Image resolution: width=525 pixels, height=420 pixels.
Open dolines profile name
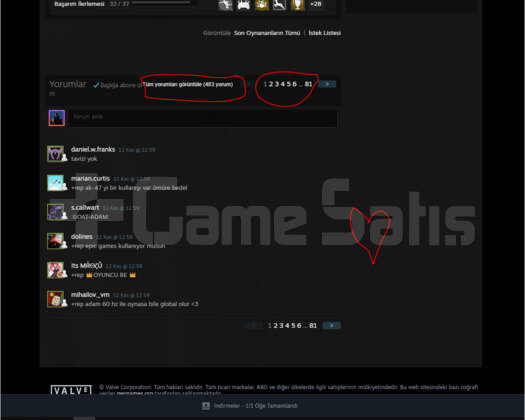point(82,237)
